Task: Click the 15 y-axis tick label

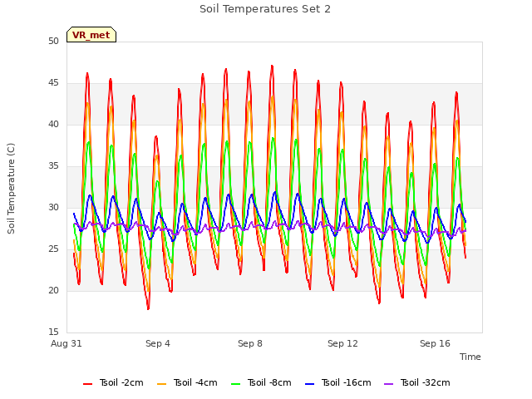Action: (53, 332)
